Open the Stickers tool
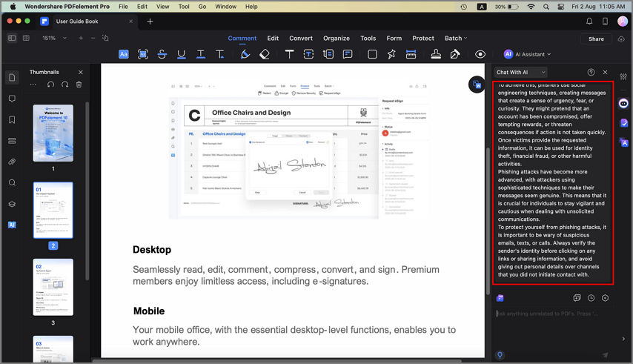 pos(391,54)
